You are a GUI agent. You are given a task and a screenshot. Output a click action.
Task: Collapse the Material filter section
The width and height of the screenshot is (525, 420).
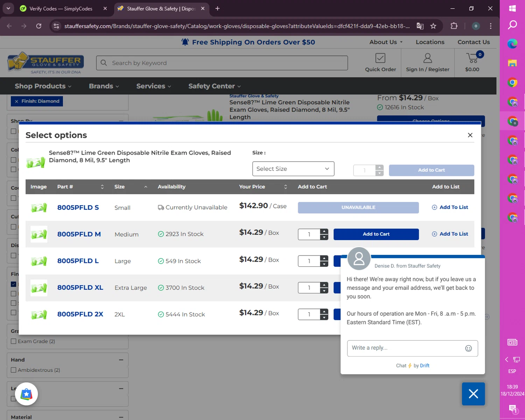(x=121, y=417)
